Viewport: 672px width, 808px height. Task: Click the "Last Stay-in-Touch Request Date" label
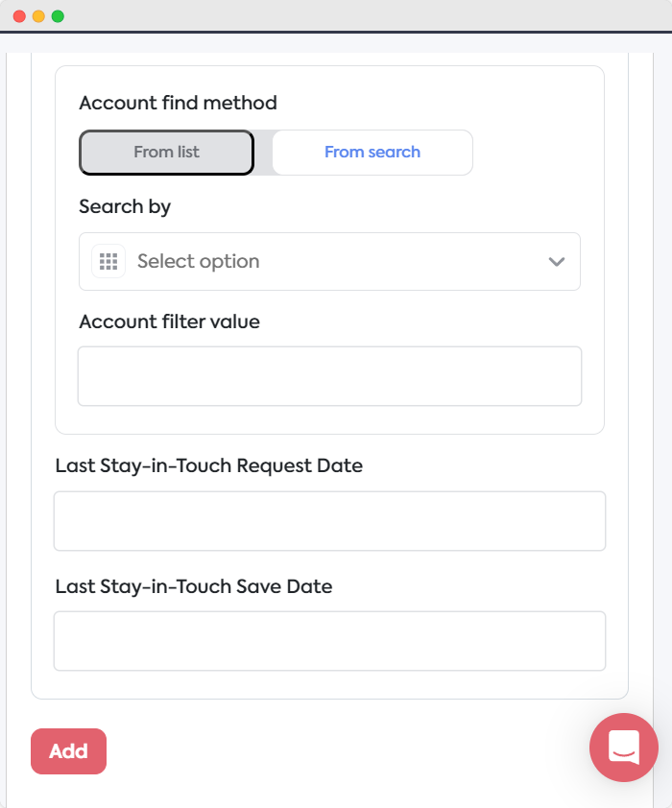click(208, 465)
